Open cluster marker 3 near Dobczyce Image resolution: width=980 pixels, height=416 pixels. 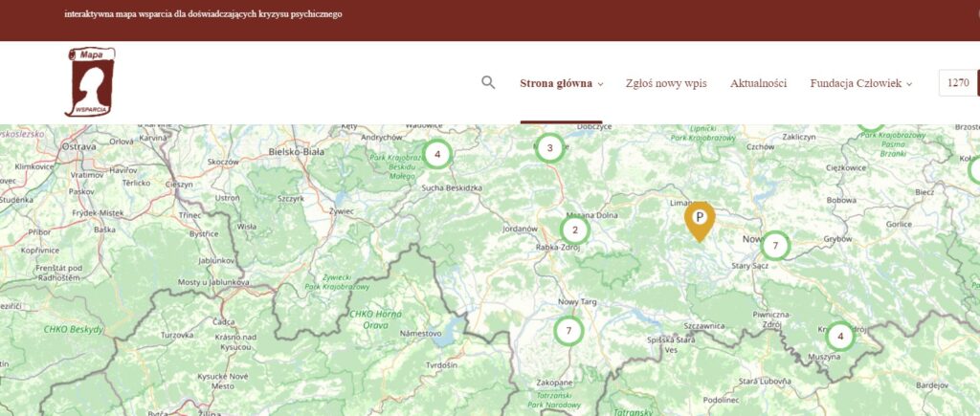(550, 148)
